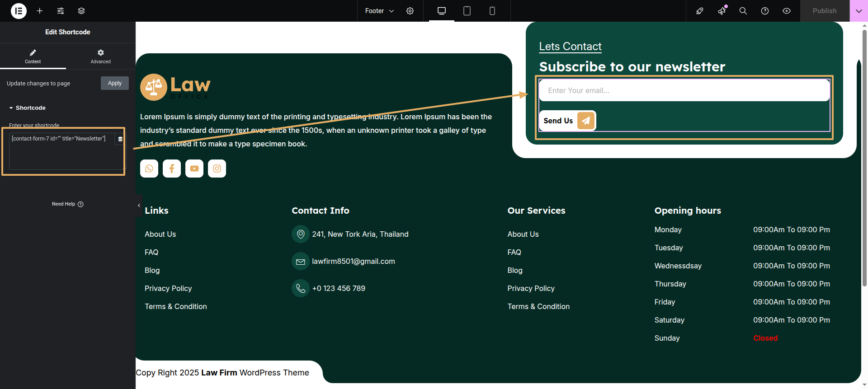The height and width of the screenshot is (389, 868).
Task: Click the Send Us button
Action: [x=567, y=121]
